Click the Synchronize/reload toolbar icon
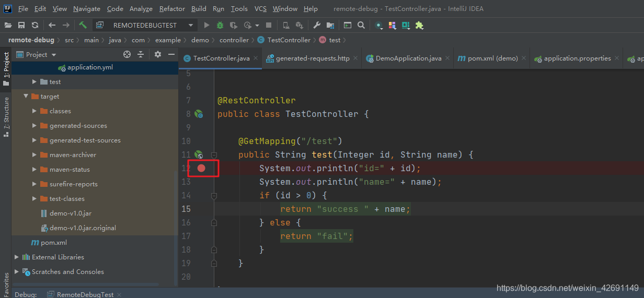Viewport: 644px width, 298px height. point(35,25)
